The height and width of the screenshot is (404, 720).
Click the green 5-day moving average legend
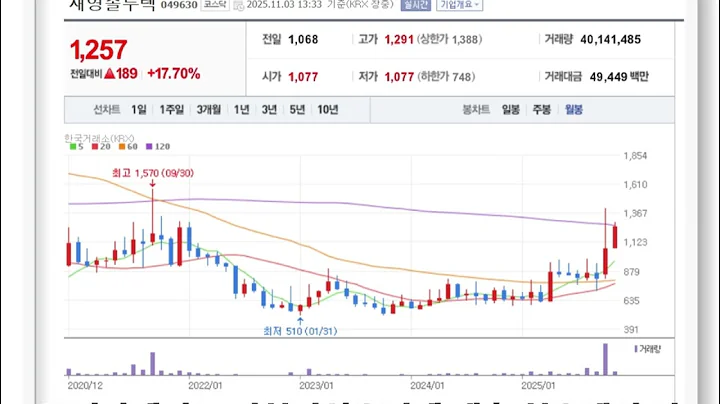(77, 146)
